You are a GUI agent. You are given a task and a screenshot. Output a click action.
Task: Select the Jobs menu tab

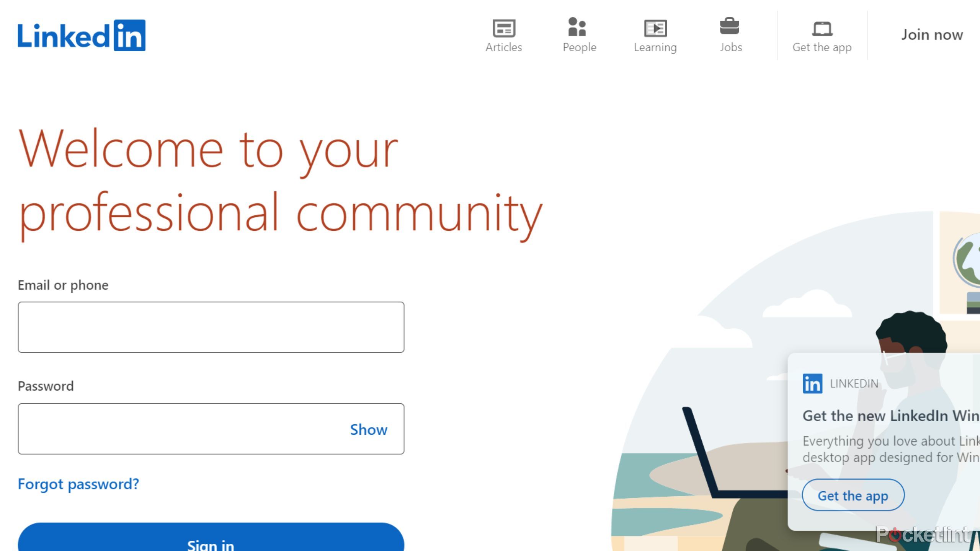coord(730,34)
